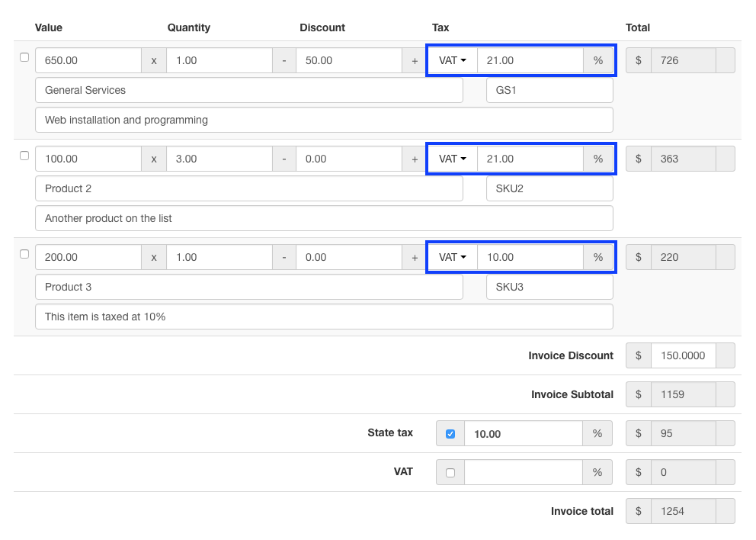
Task: Click the 3.00 quantity field
Action: click(x=219, y=159)
